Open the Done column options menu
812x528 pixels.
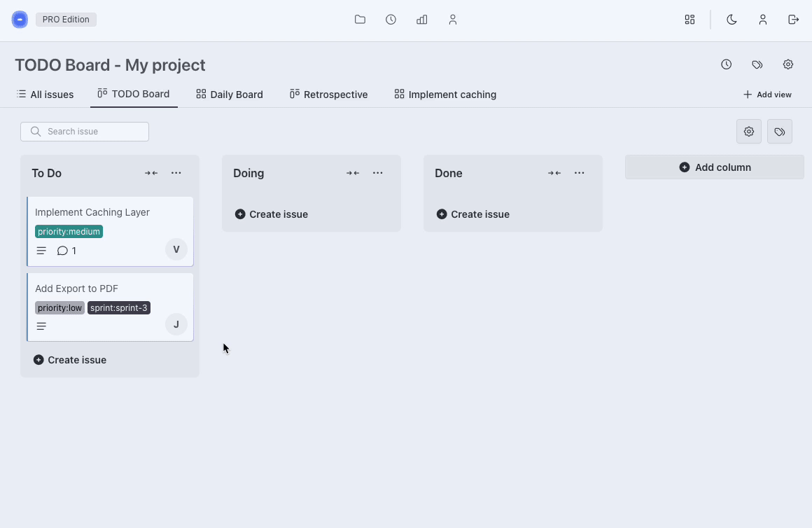click(x=579, y=173)
